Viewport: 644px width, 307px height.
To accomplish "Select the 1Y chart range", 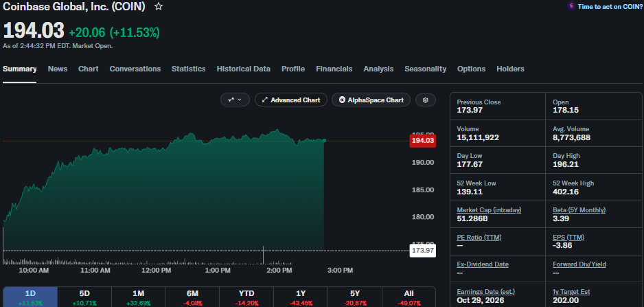I will click(x=301, y=297).
